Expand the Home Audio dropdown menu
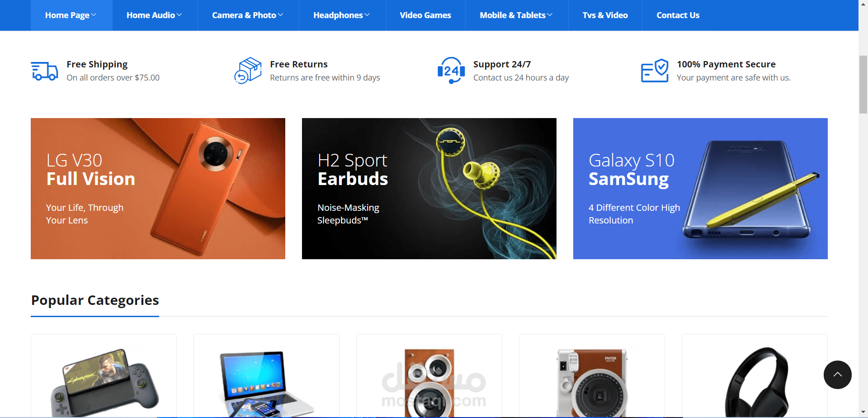This screenshot has height=418, width=868. (155, 15)
